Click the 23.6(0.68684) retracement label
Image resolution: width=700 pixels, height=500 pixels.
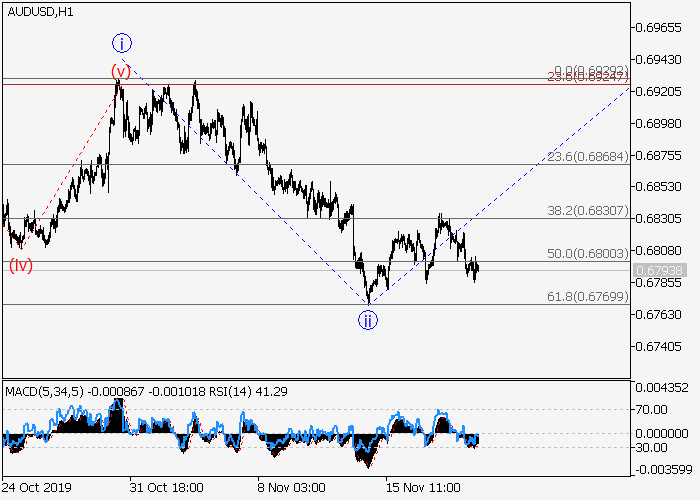587,157
